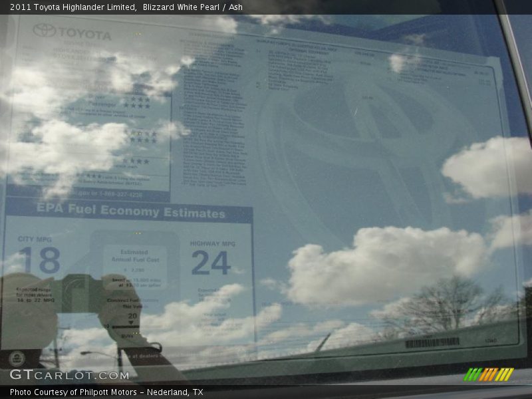This screenshot has width=532, height=399.
Task: Click the "14 to 22 MPG" expected range
Action: [35, 301]
